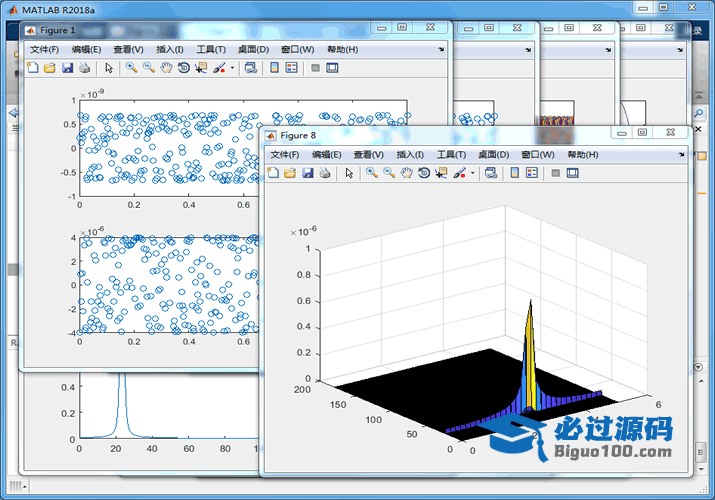Click the Figure 1 window title bar
The image size is (715, 500).
(x=200, y=30)
